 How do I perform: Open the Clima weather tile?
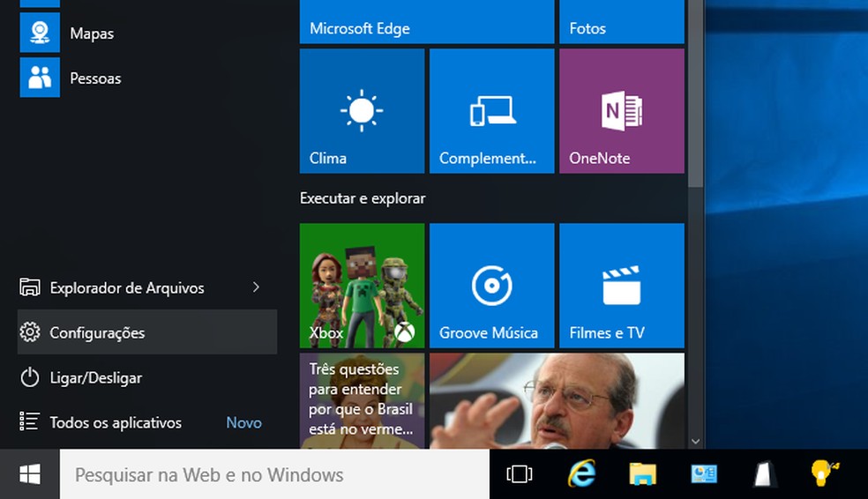tap(362, 110)
